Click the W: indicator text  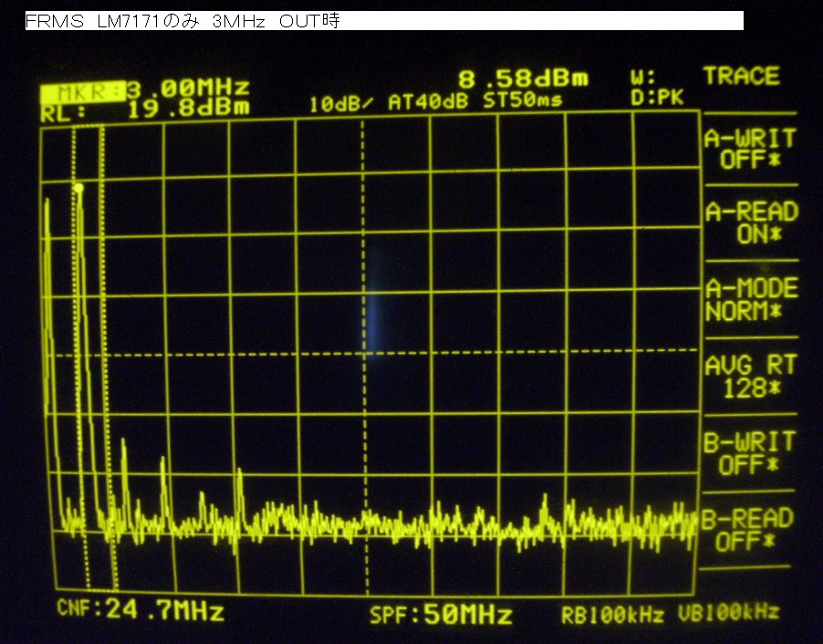tap(643, 78)
